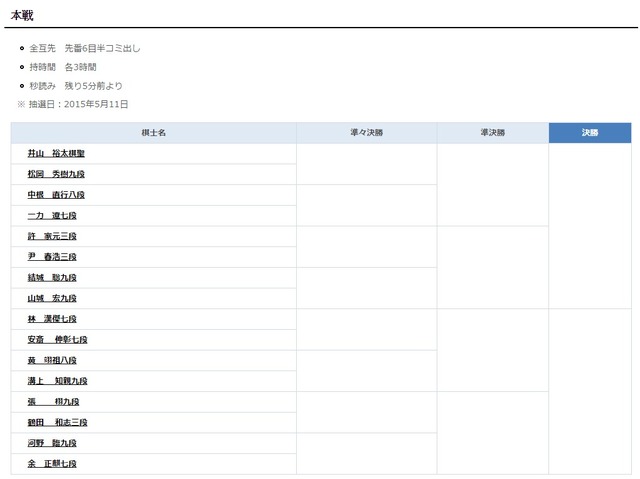640x479 pixels.
Task: Open 安斎 伸彰七段 player link
Action: (x=57, y=340)
